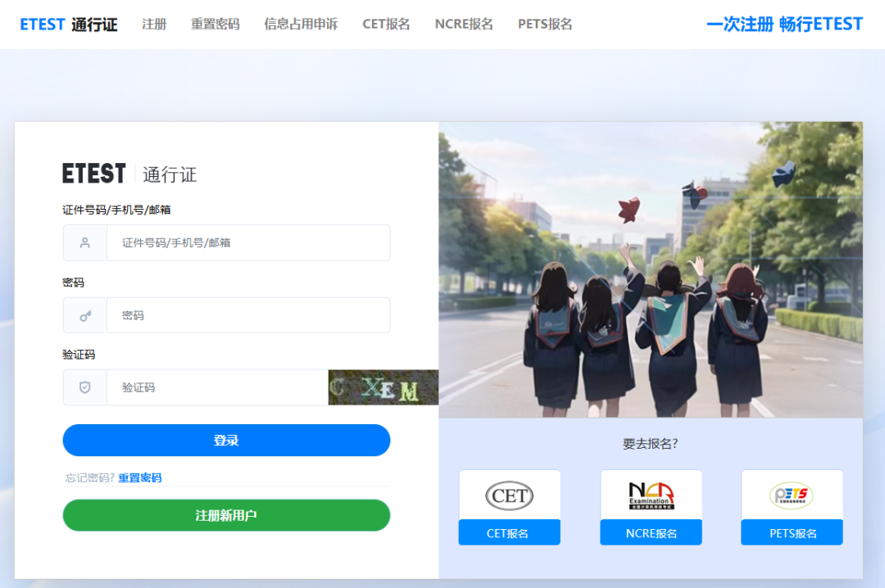Click the blue 登录 button
This screenshot has height=588, width=885.
point(226,440)
